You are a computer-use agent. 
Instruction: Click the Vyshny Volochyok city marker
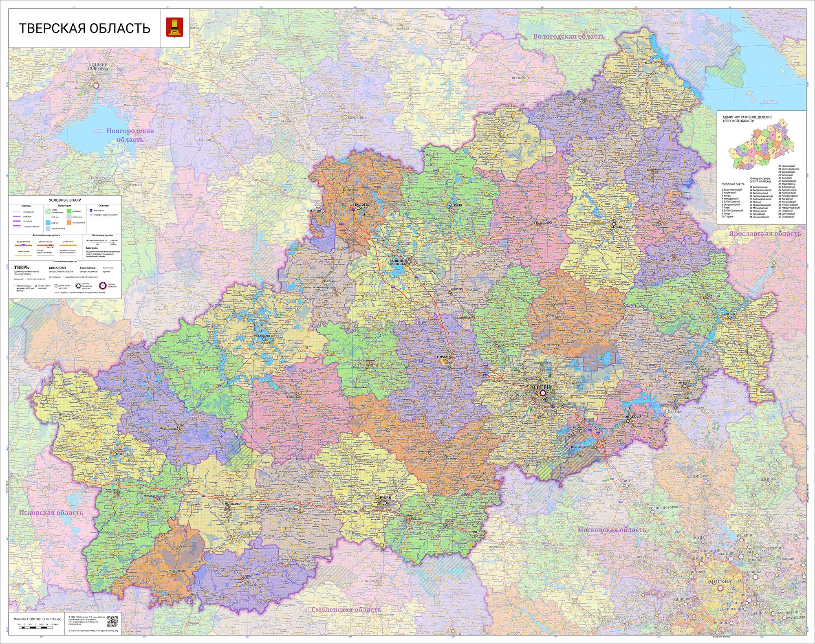pos(408,262)
